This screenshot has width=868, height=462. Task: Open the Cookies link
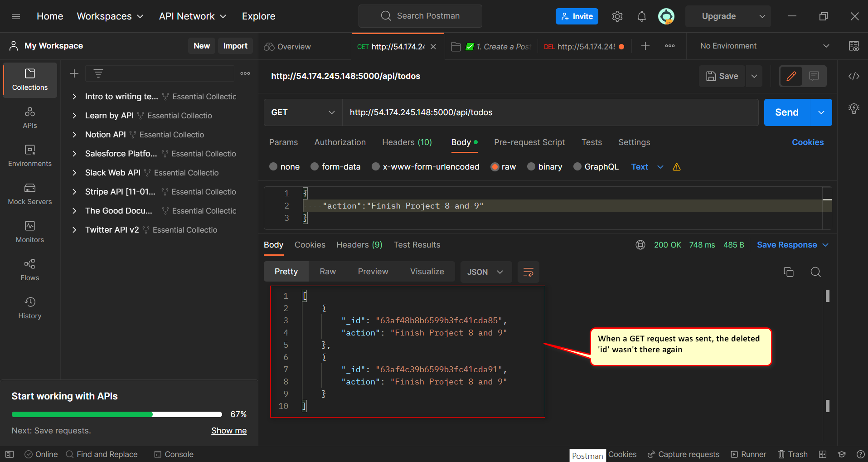pyautogui.click(x=808, y=142)
